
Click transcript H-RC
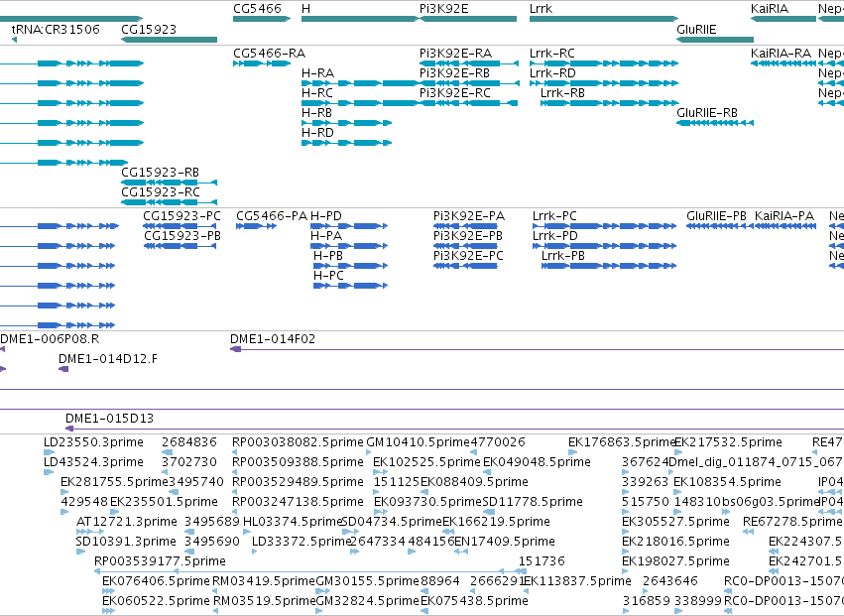[360, 103]
